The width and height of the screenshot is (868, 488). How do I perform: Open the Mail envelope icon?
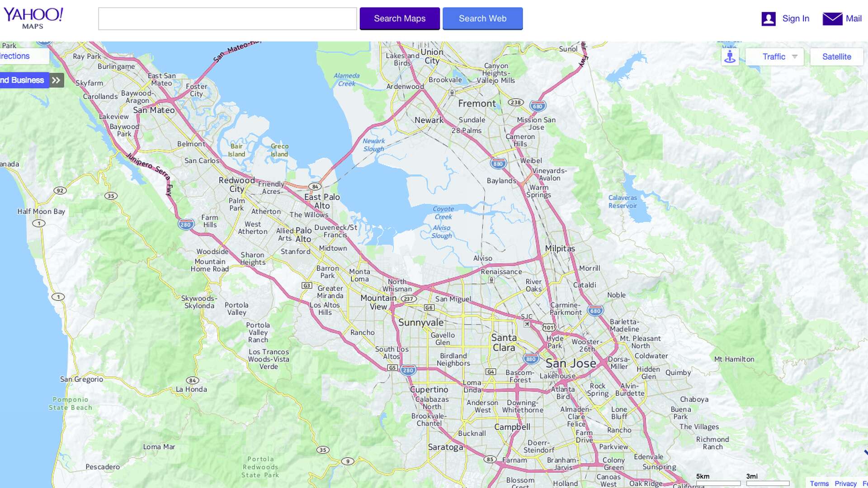(832, 19)
